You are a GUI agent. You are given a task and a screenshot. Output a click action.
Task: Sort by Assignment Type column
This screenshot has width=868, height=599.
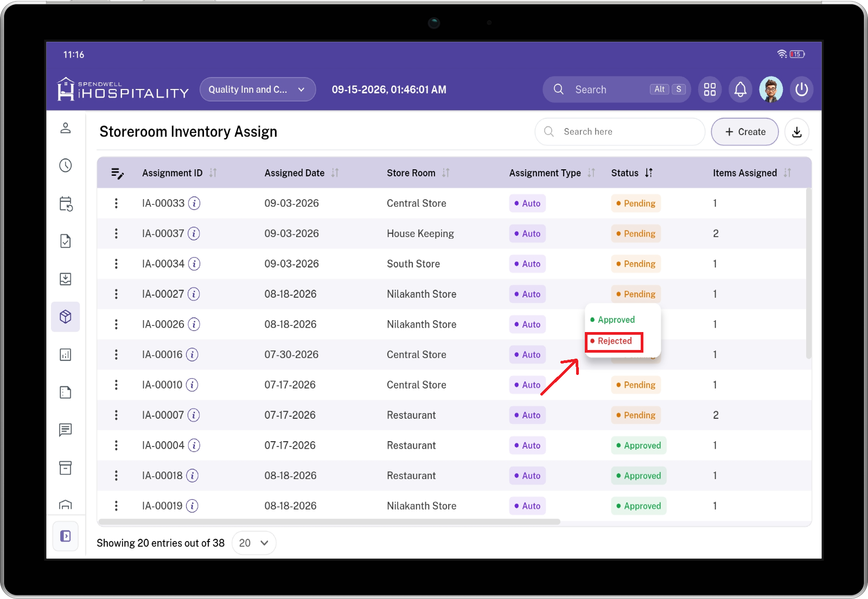pos(591,173)
